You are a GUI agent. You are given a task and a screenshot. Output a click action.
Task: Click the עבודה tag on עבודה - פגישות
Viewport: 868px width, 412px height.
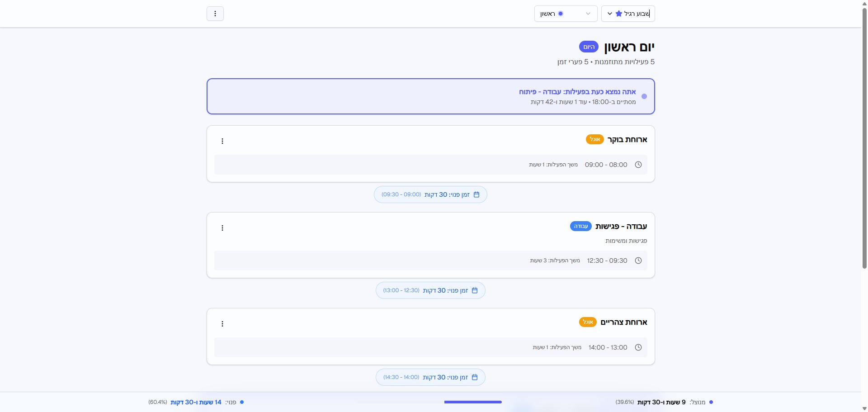581,226
